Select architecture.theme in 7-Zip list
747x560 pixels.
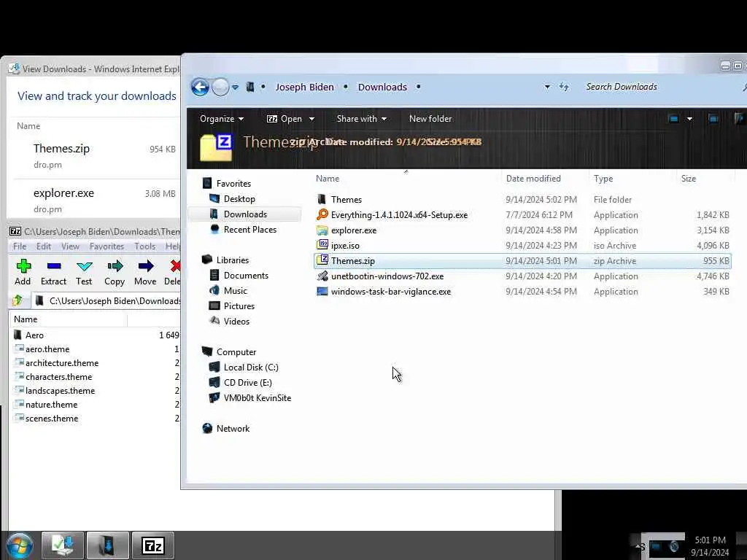click(62, 362)
